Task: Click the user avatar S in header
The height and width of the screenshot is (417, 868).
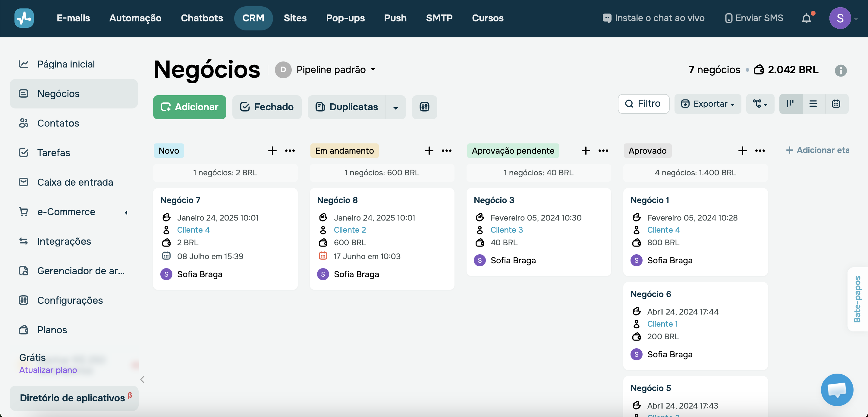Action: [840, 18]
